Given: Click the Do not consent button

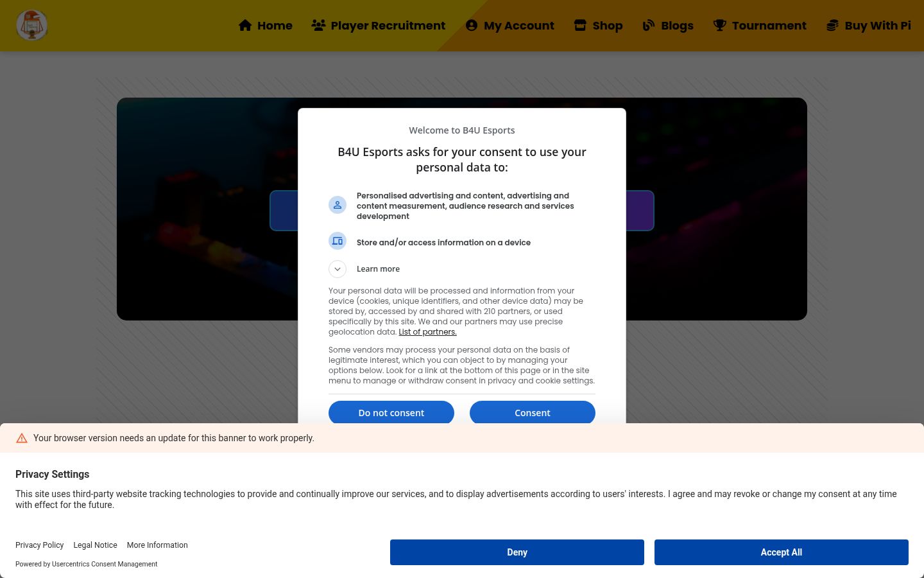Looking at the screenshot, I should point(391,412).
